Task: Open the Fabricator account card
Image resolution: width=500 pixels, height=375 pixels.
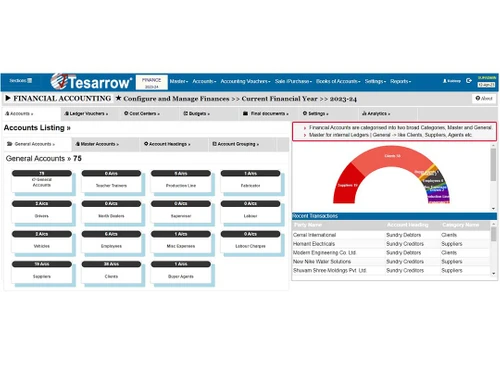Action: [251, 181]
